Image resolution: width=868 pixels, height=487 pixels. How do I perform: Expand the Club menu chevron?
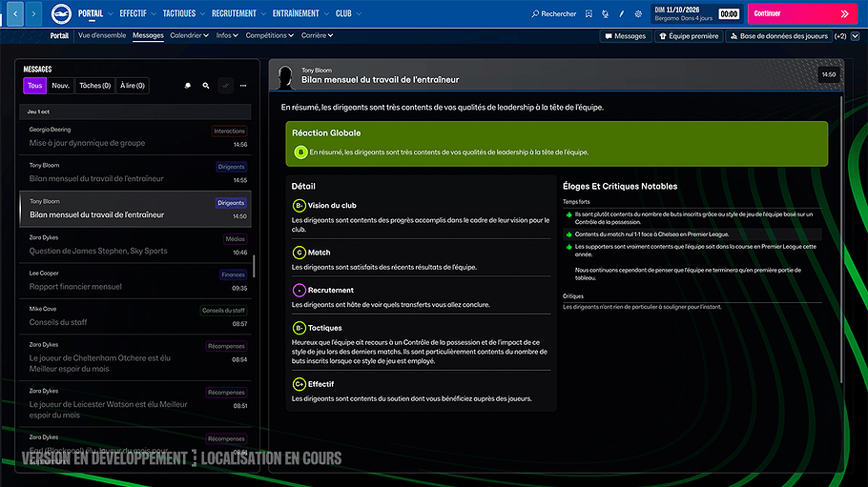pos(359,14)
